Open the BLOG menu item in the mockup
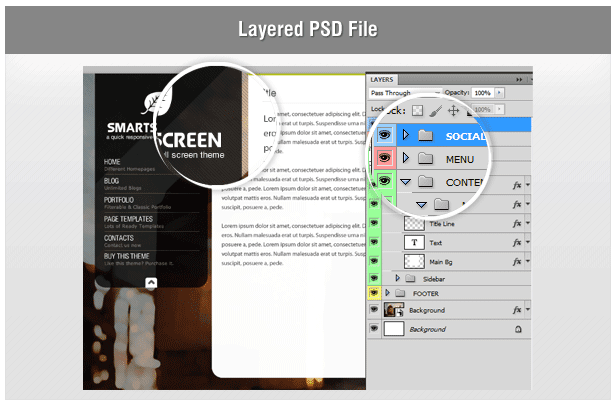This screenshot has width=616, height=405. (x=111, y=181)
